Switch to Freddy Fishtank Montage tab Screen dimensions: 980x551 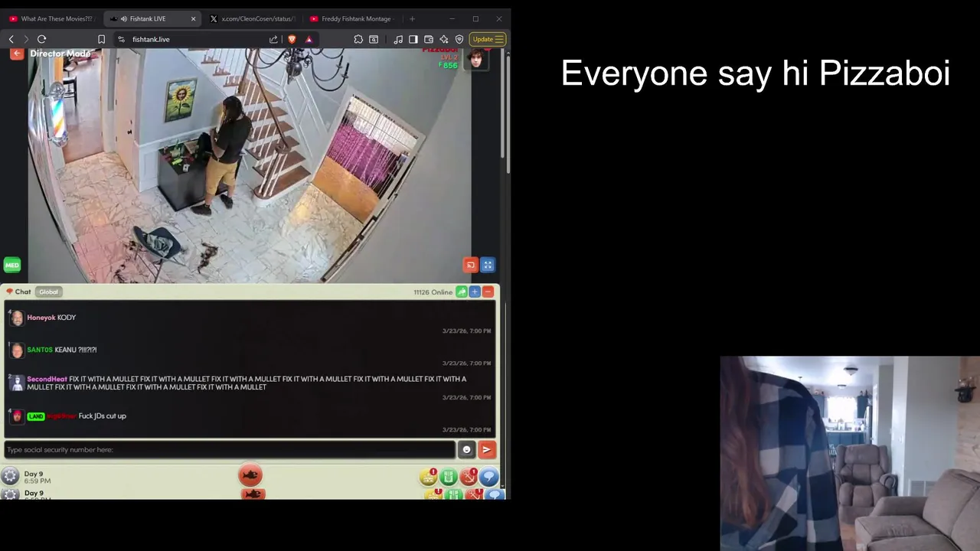(352, 18)
